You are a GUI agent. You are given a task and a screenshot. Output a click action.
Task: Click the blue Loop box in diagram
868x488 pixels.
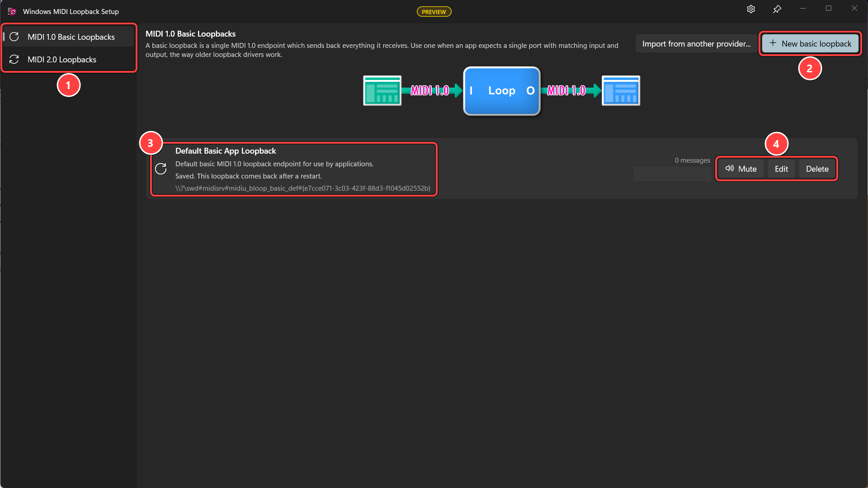502,91
